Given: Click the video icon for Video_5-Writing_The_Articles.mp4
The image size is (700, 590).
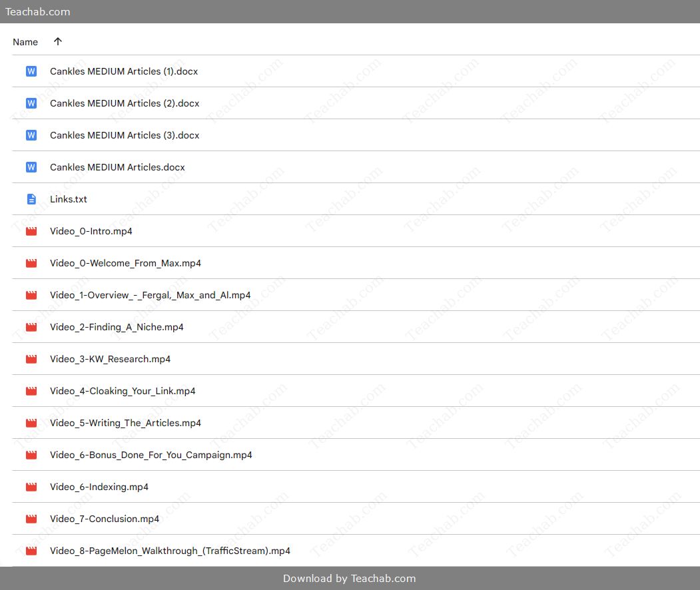Looking at the screenshot, I should (31, 423).
